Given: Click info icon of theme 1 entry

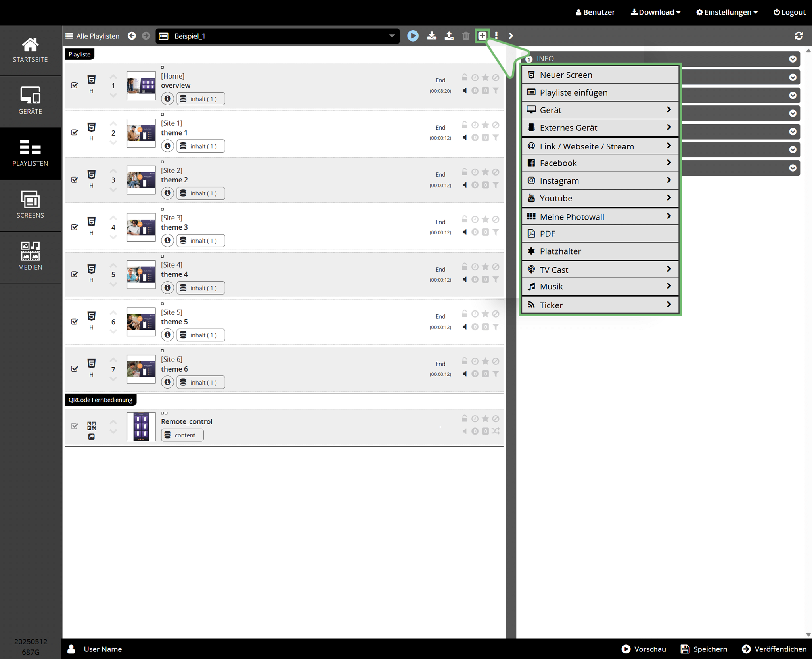Looking at the screenshot, I should (168, 146).
